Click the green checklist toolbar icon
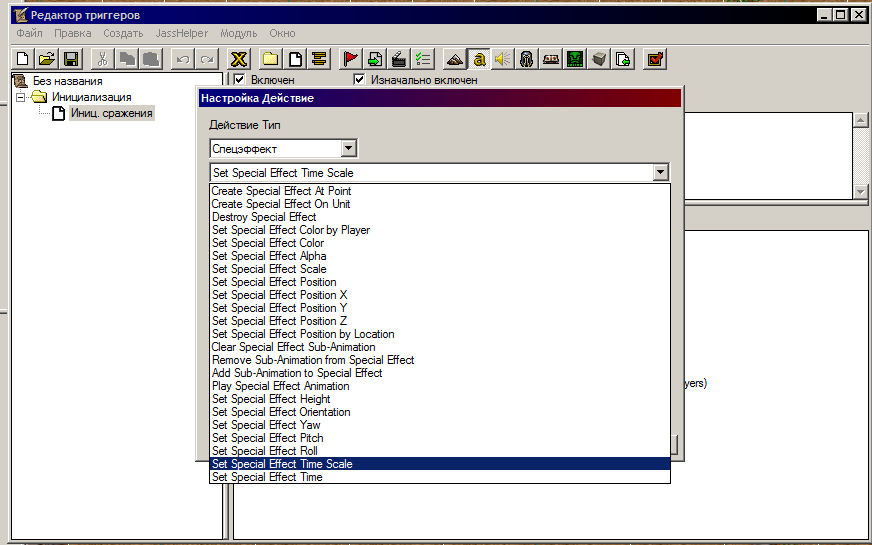 tap(423, 58)
